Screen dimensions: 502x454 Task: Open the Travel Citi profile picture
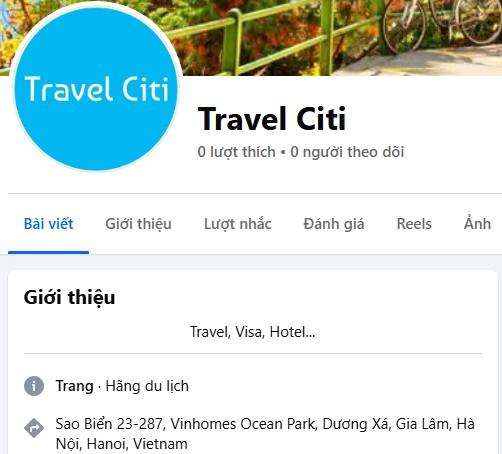(x=96, y=89)
